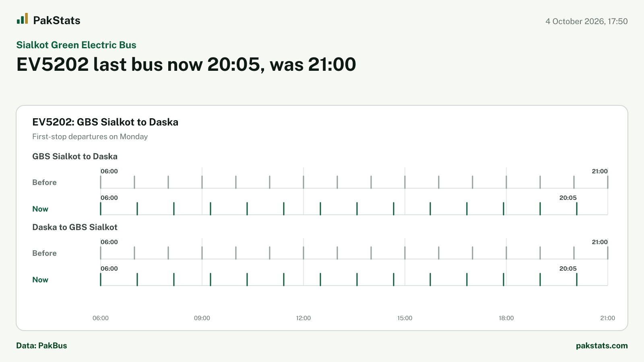Click the Before label under Daska to GBS Sialkot

(44, 253)
